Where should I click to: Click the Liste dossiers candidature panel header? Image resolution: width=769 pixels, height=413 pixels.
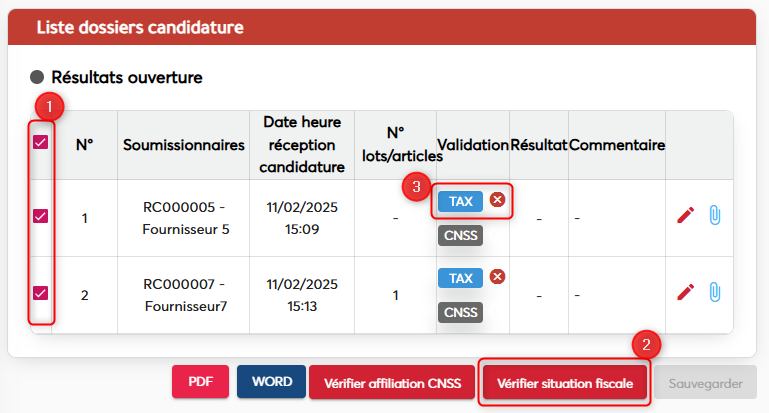[140, 27]
